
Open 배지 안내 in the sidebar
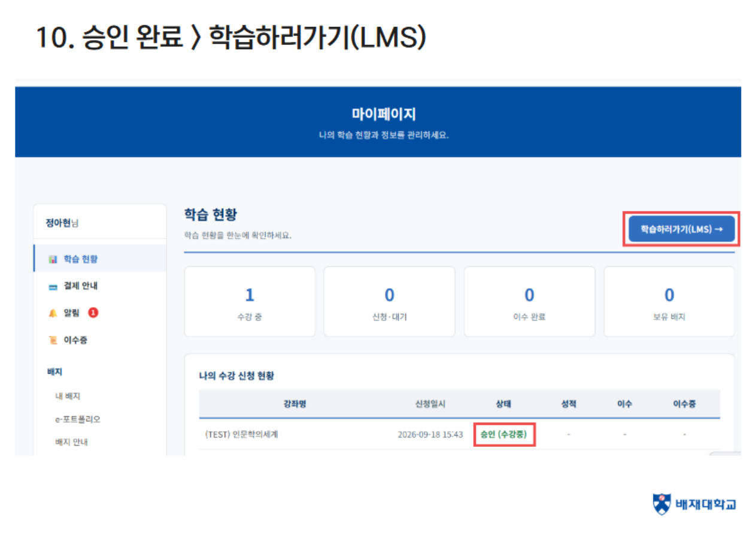(x=71, y=442)
